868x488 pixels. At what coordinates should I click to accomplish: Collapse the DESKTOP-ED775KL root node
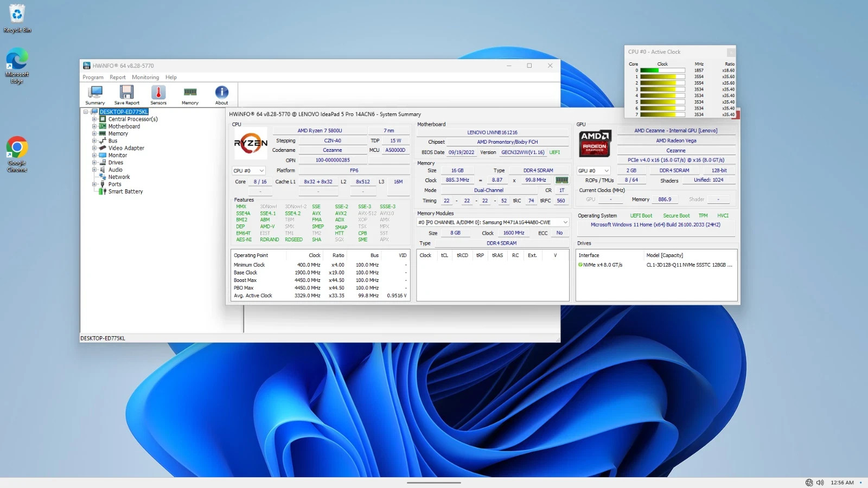tap(86, 112)
